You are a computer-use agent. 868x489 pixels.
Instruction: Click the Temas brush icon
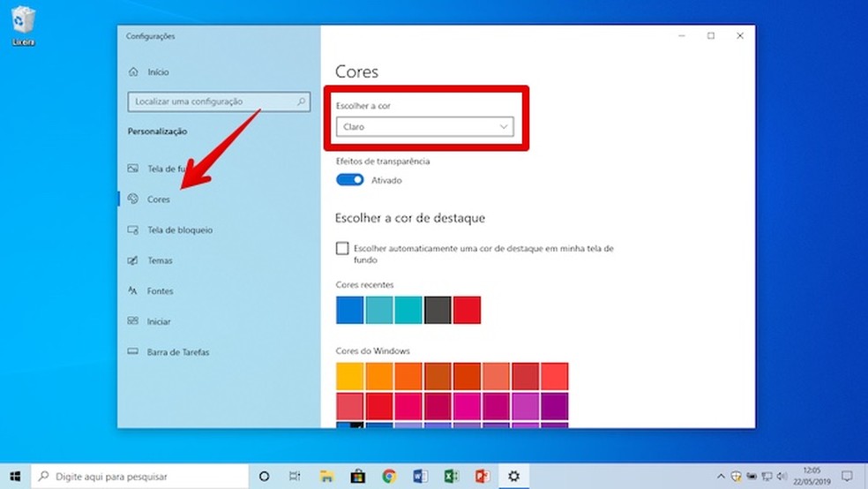click(x=133, y=260)
